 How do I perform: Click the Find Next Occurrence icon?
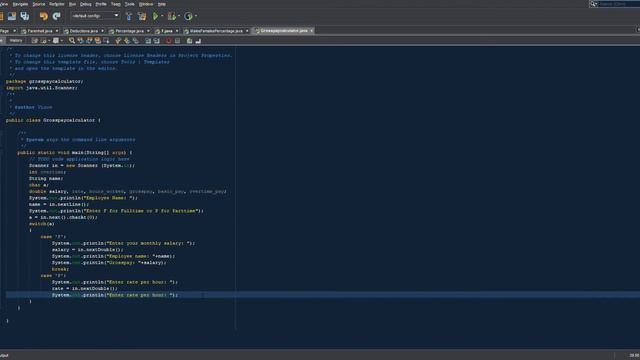click(89, 40)
